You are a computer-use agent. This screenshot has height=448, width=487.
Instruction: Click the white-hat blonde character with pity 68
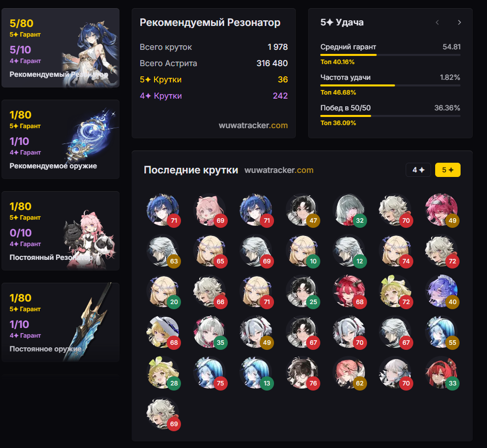[164, 333]
